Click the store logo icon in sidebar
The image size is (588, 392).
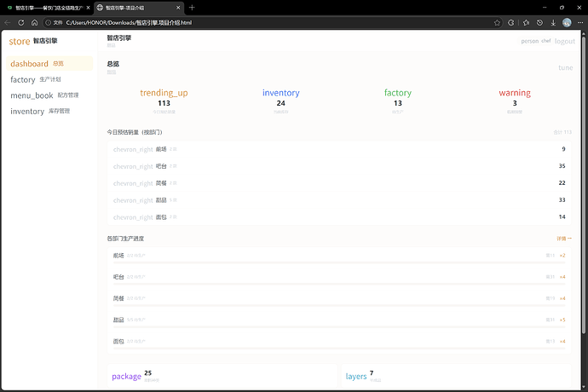(20, 41)
